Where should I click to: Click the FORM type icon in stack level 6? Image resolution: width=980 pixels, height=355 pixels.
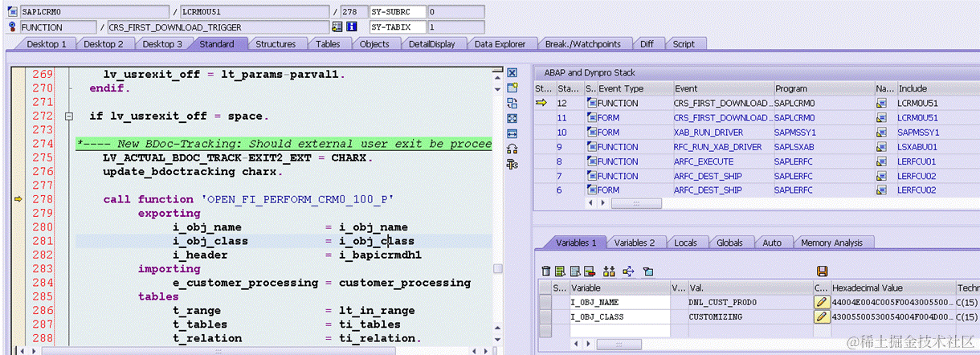point(592,190)
